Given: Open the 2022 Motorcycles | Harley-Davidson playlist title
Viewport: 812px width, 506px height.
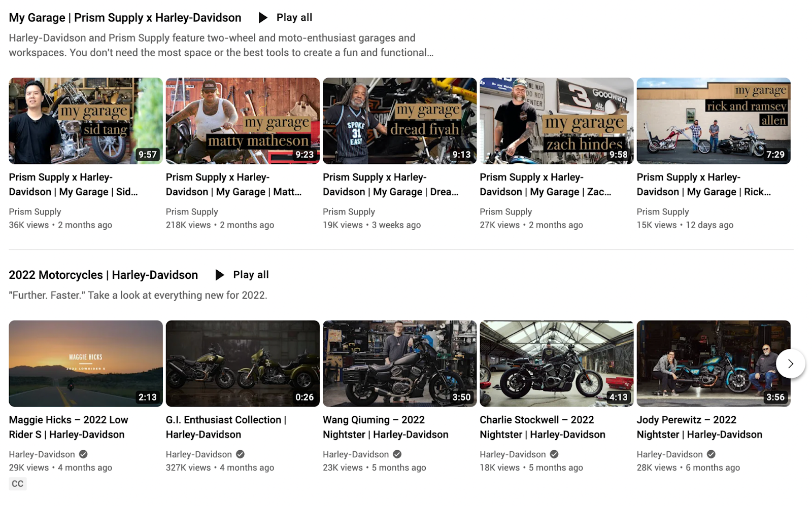Looking at the screenshot, I should tap(104, 275).
